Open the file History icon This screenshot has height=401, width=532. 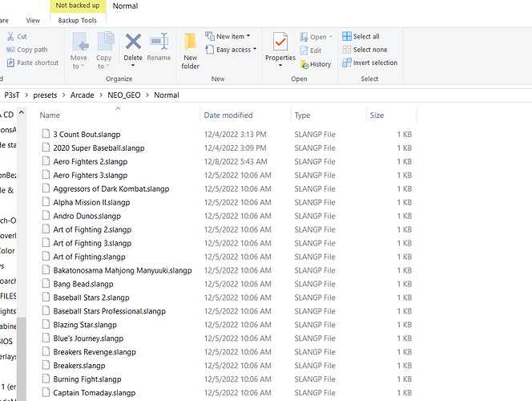pyautogui.click(x=304, y=64)
